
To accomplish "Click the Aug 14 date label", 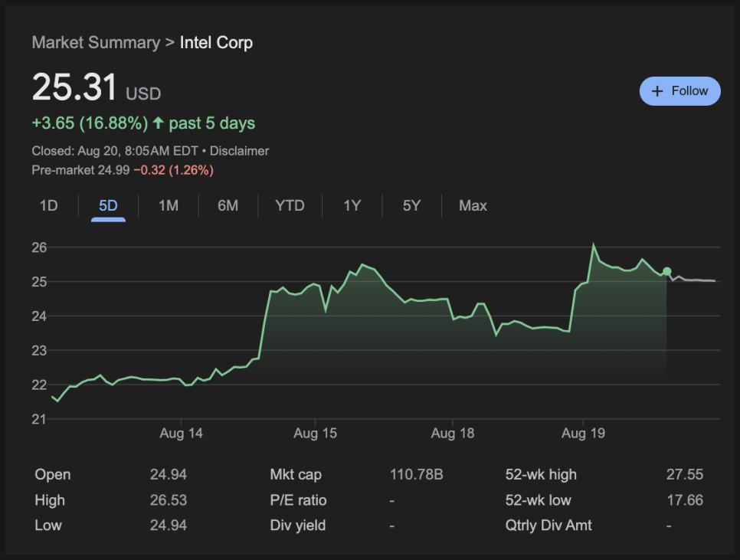I will [182, 433].
